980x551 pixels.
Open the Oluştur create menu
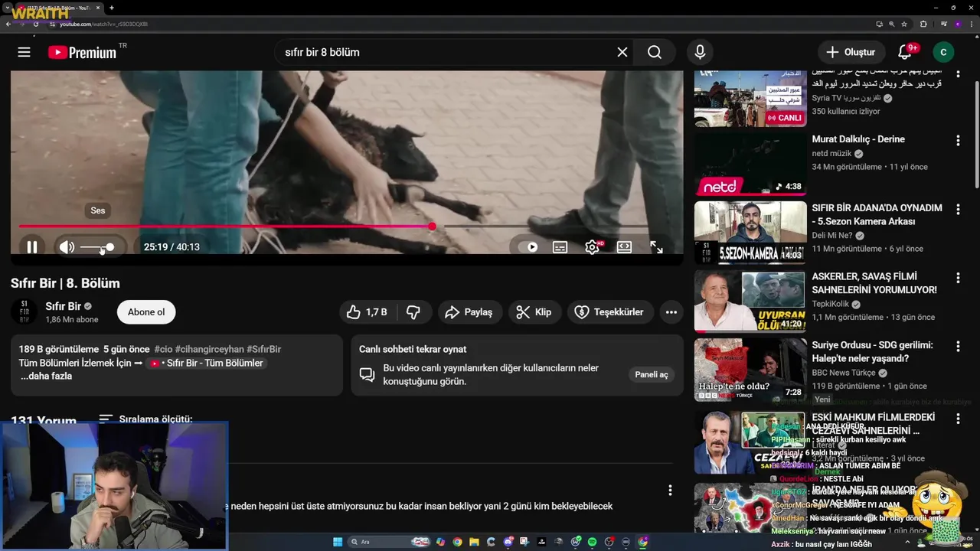click(851, 52)
